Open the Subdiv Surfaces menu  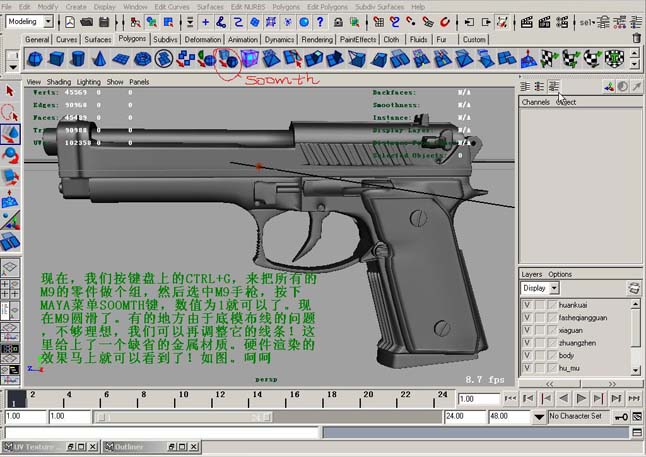(x=379, y=7)
